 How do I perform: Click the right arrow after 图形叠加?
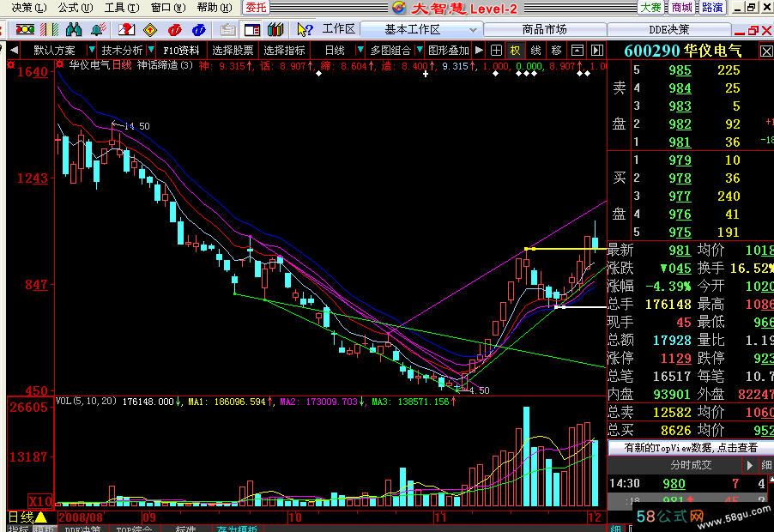tap(479, 51)
